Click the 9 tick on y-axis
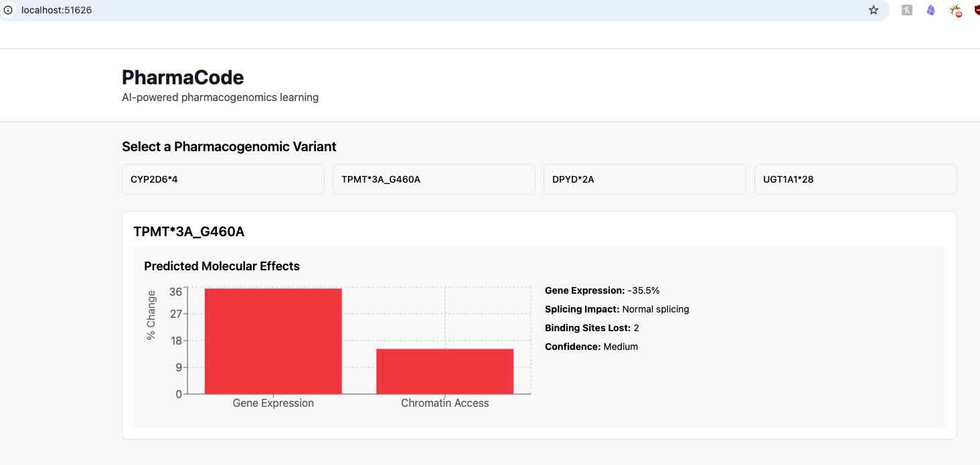The width and height of the screenshot is (980, 465). [x=178, y=367]
